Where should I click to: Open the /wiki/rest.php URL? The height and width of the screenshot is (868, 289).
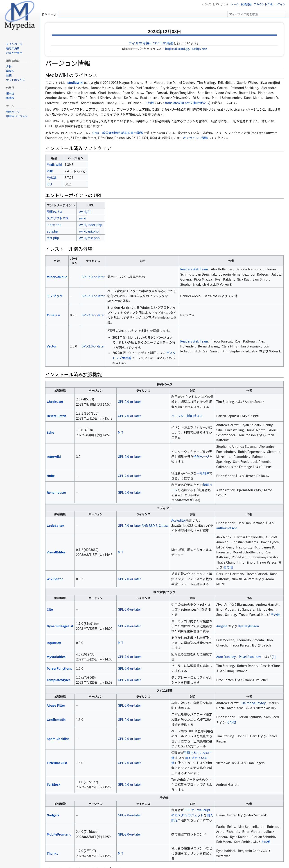pos(89,238)
